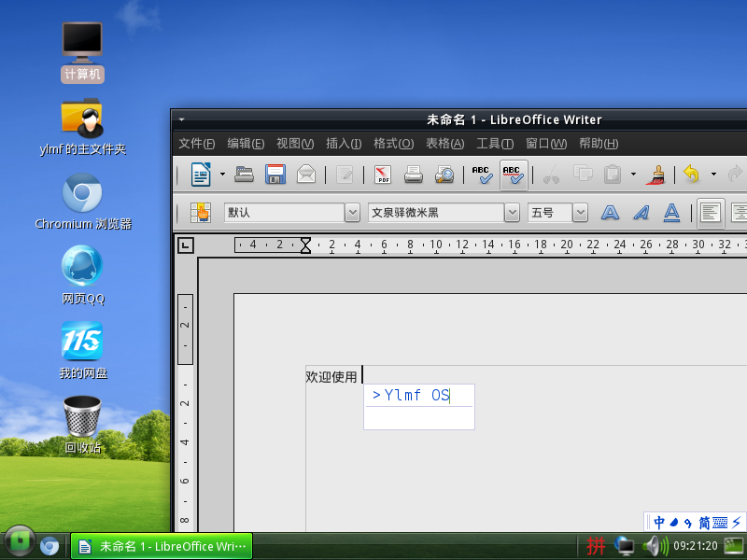Screen dimensions: 747x560
Task: Select the Format Paintbrush tool
Action: pos(658,174)
